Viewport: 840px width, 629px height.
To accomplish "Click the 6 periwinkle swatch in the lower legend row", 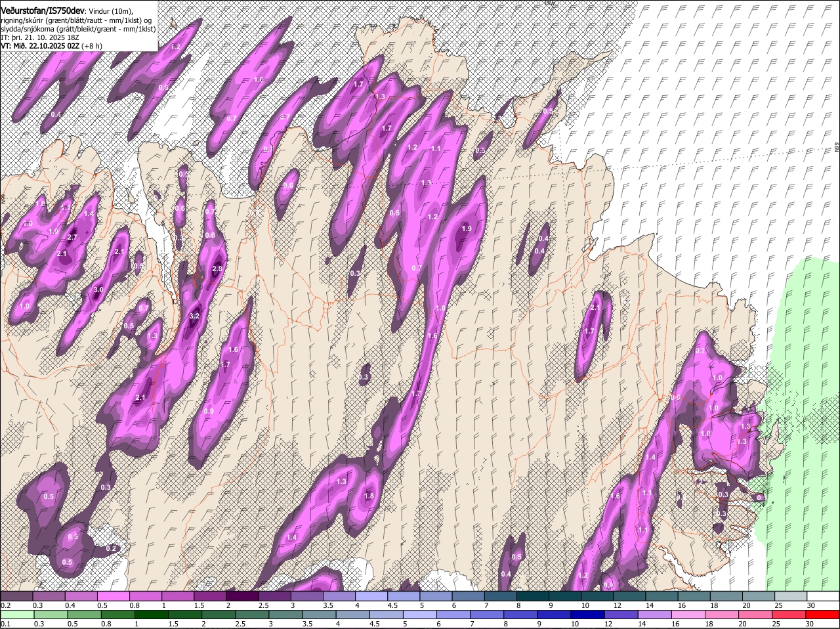I will point(455,615).
